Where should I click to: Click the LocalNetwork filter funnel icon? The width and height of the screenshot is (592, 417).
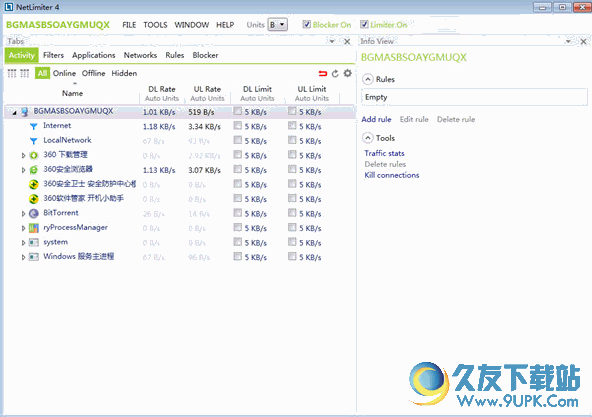coord(34,141)
